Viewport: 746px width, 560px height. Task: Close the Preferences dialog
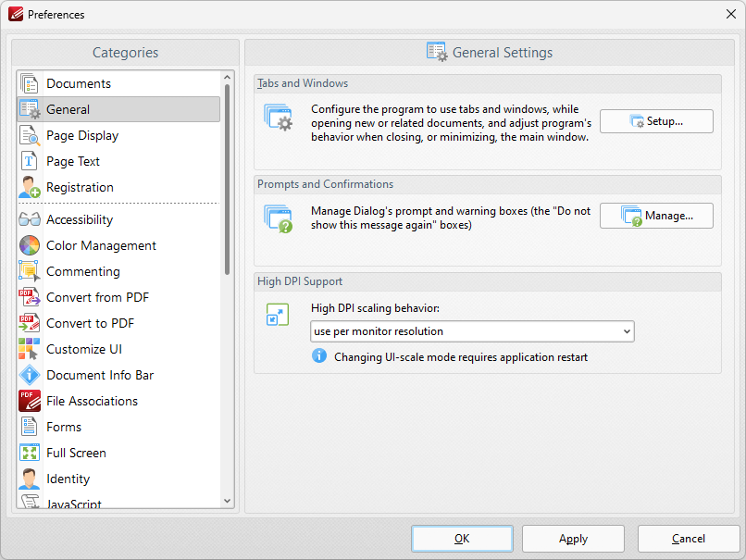point(731,14)
